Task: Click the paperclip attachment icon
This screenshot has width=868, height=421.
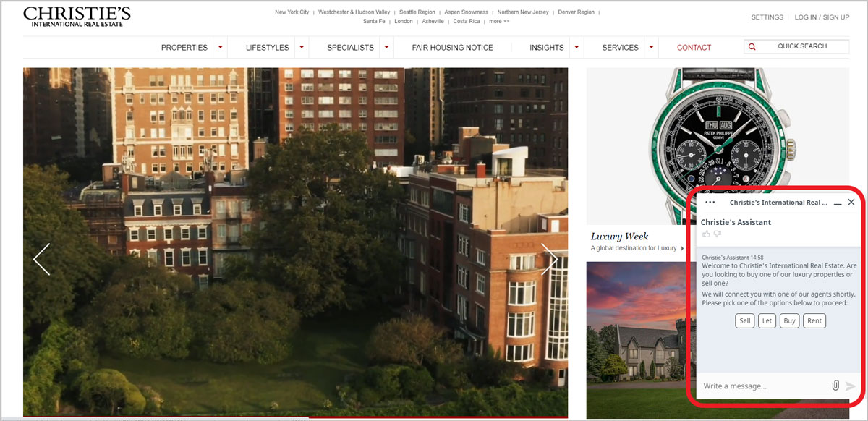Action: (835, 386)
